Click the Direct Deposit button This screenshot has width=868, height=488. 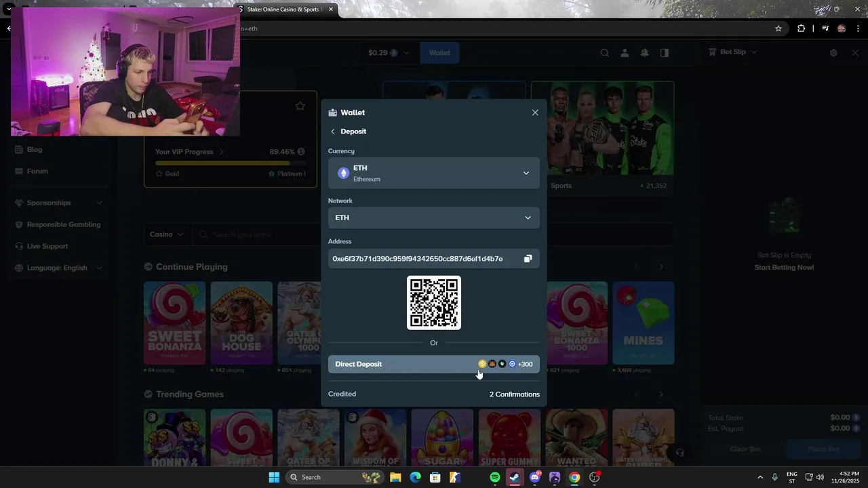pos(434,364)
